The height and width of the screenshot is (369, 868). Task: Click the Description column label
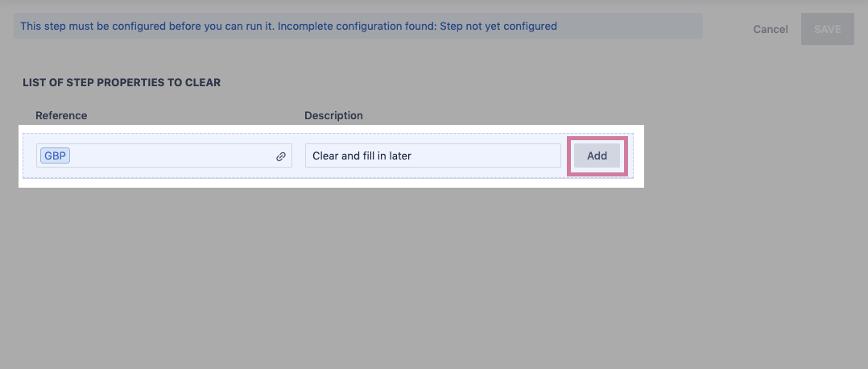[333, 115]
